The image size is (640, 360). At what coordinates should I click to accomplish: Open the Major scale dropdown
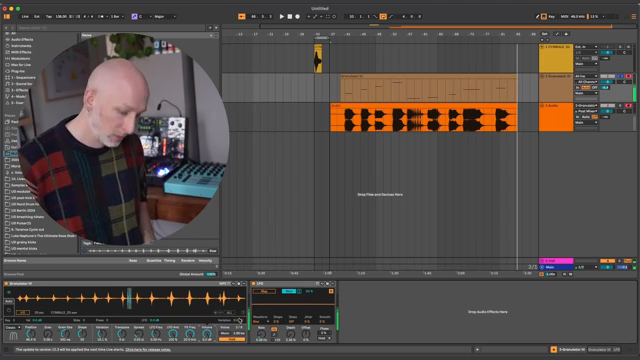click(x=164, y=16)
